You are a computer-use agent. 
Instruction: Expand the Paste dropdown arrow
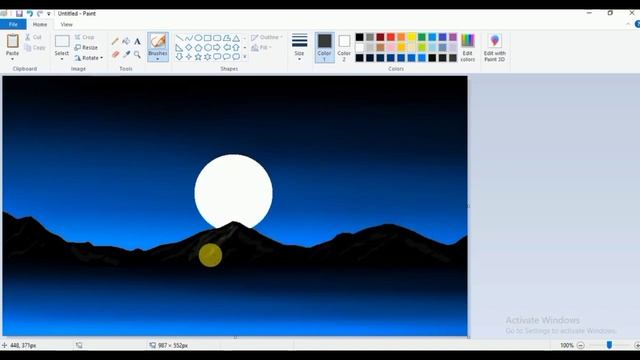point(13,60)
